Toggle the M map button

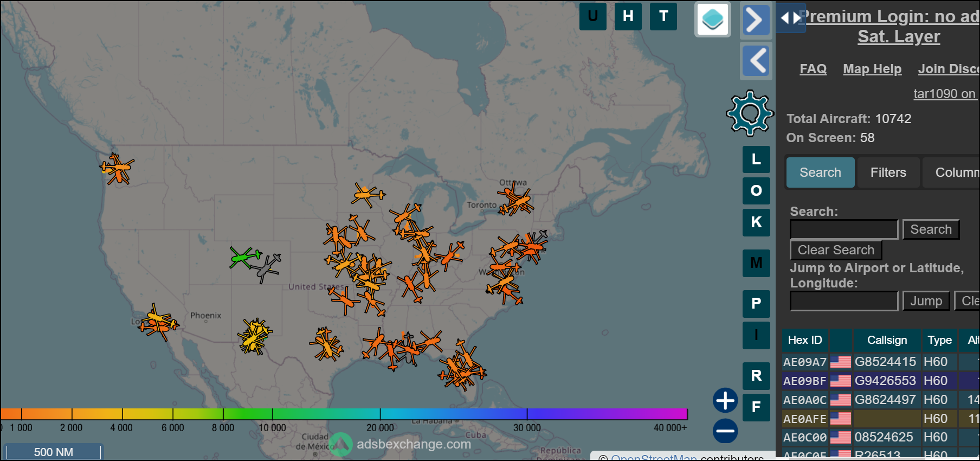pyautogui.click(x=756, y=263)
